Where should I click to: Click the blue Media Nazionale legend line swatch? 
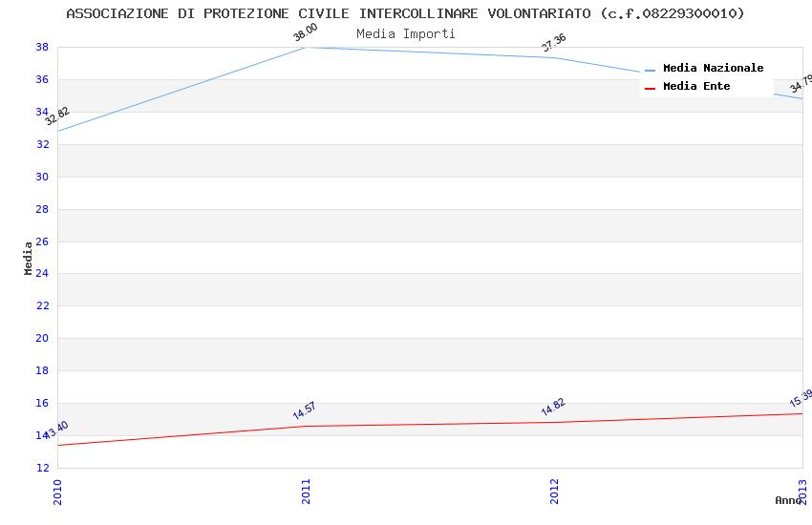click(651, 70)
